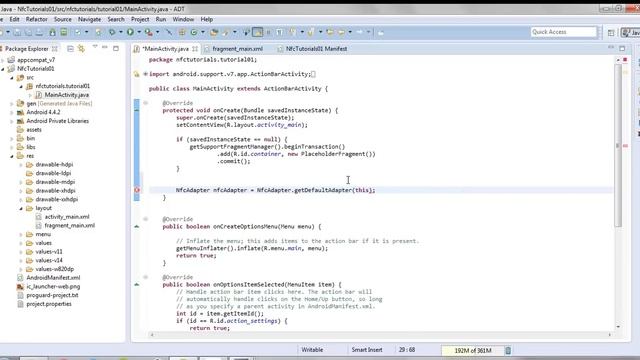This screenshot has height=360, width=640.
Task: Toggle Show Whitespace Characters button
Action: coord(279,32)
